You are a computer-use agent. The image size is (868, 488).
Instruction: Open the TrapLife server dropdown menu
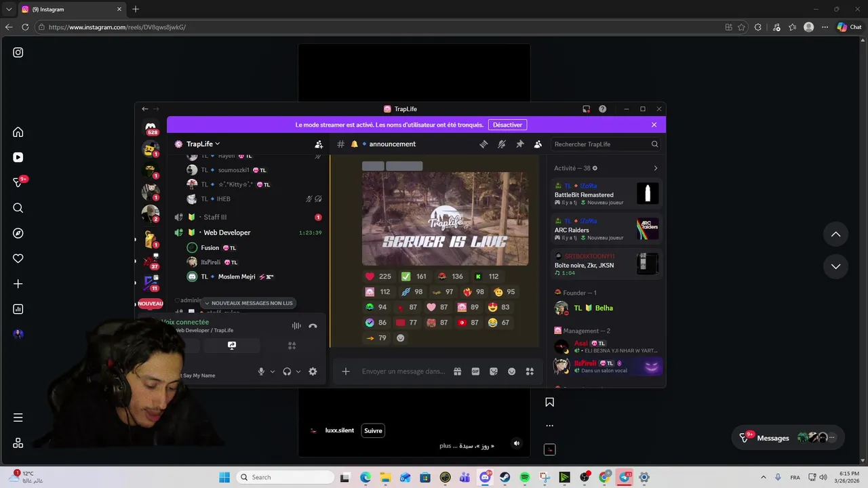tap(203, 144)
